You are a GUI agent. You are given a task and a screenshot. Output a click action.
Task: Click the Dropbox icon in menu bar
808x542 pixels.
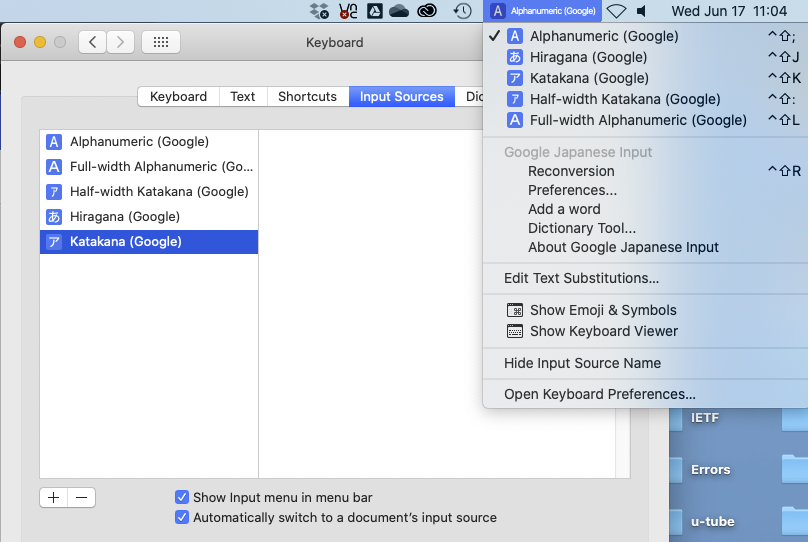[x=320, y=11]
